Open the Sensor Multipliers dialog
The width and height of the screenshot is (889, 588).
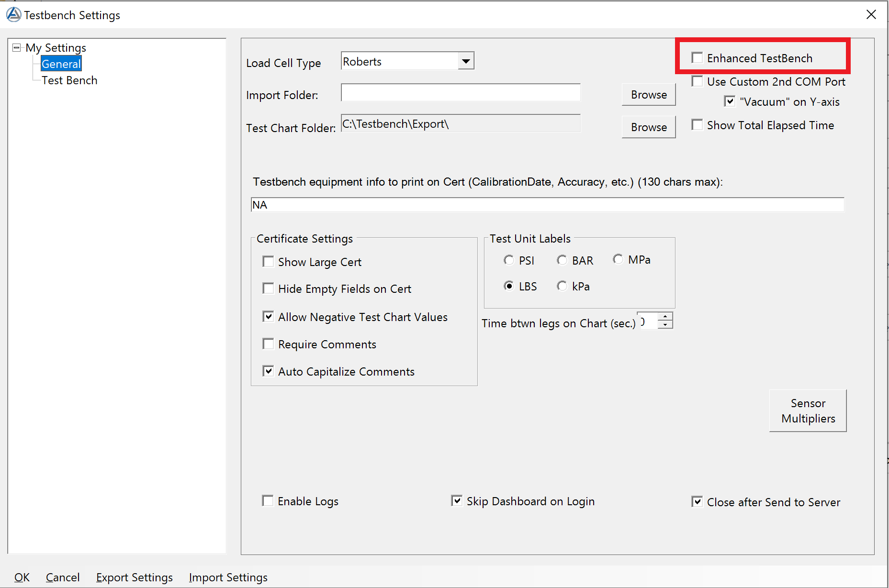click(x=808, y=411)
